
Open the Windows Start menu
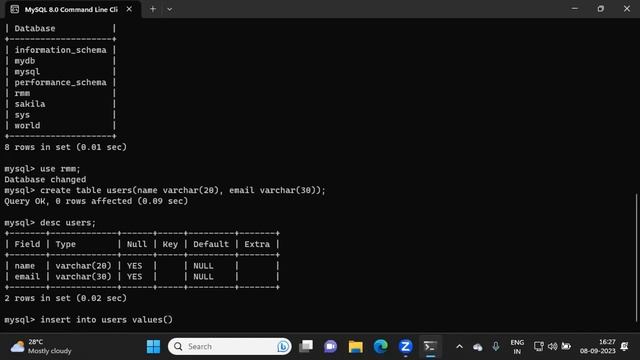pos(153,347)
